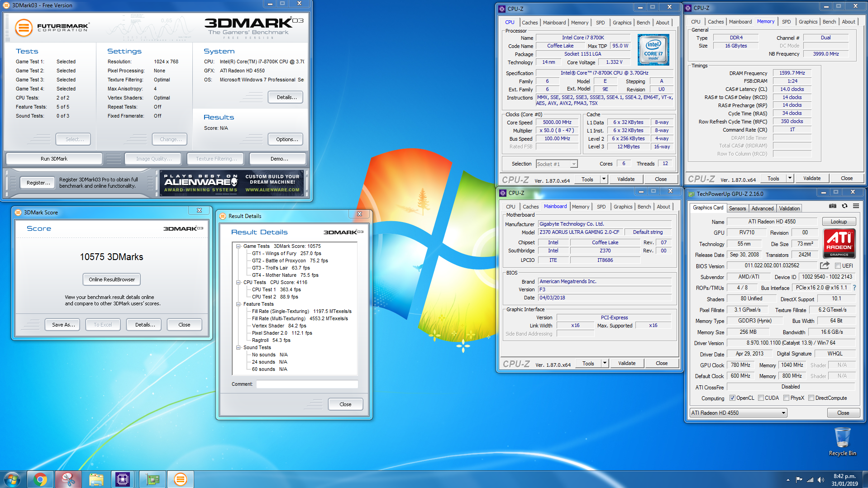Viewport: 868px width, 488px height.
Task: Collapse the Game Tests tree node
Action: click(x=238, y=246)
